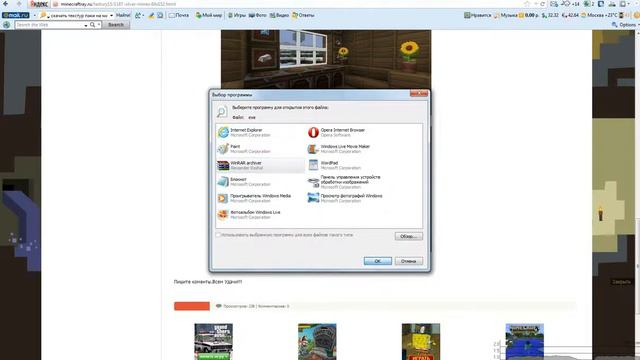Open the soldier game thumbnail
This screenshot has height=360, width=640.
click(x=317, y=342)
